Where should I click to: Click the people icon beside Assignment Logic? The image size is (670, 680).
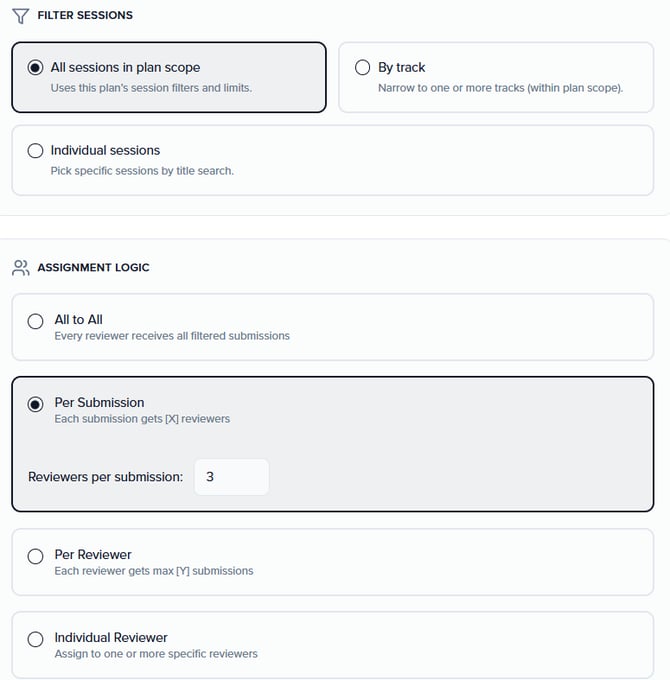coord(20,268)
